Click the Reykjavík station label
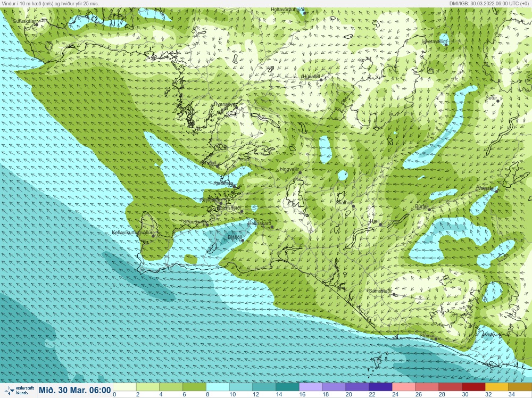 210,200
